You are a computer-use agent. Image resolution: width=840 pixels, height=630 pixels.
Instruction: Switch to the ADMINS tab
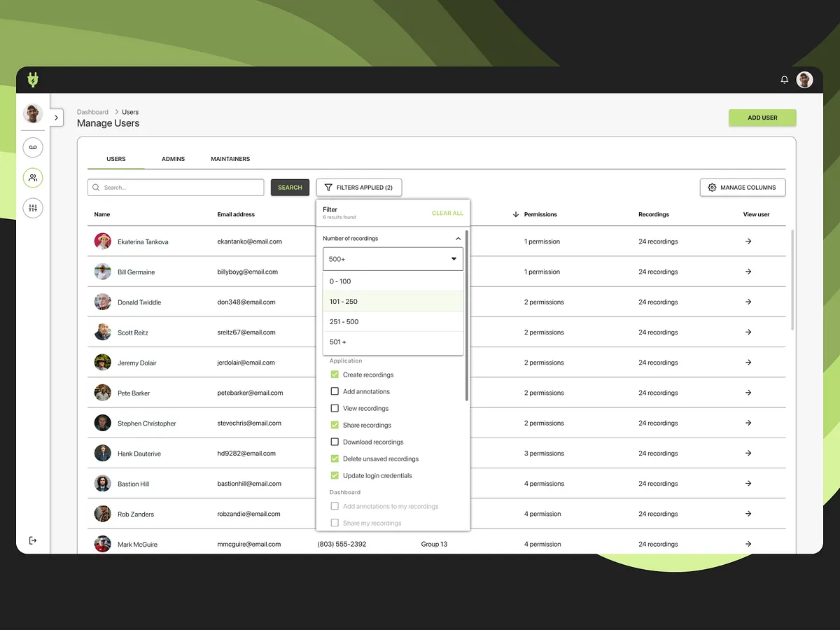(173, 159)
